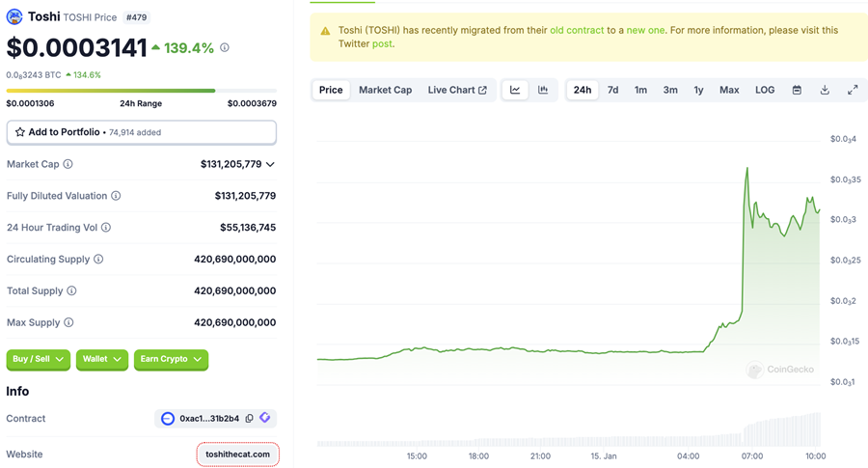Click the #479 rank badge
Image resolution: width=868 pixels, height=468 pixels.
pos(136,17)
